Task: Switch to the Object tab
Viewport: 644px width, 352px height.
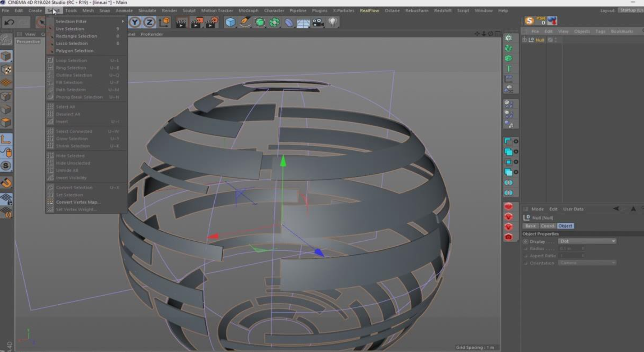Action: [565, 226]
